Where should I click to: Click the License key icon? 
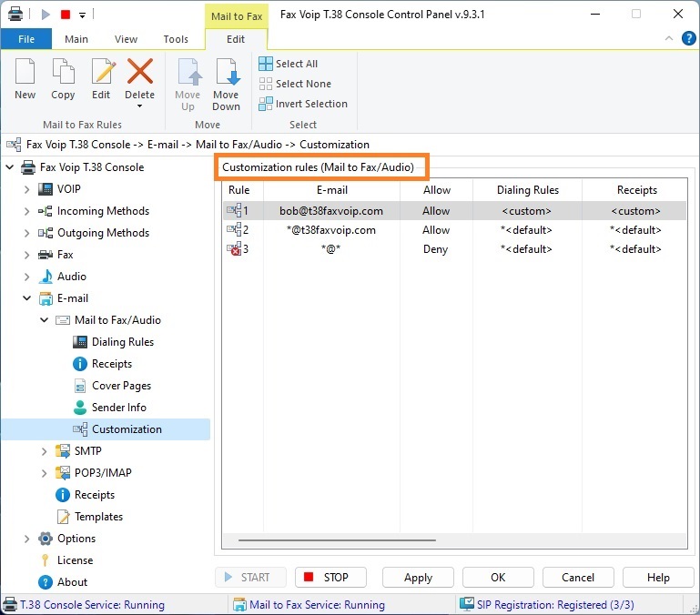(46, 560)
